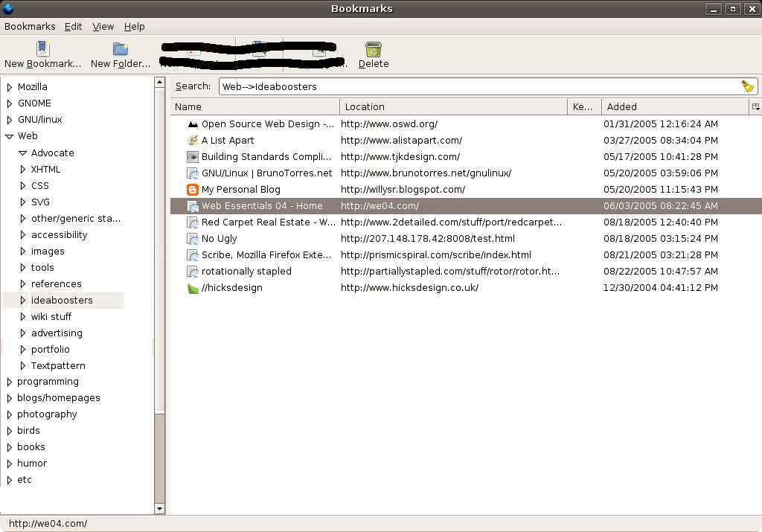
Task: Select the ideaboosters folder
Action: click(x=62, y=301)
